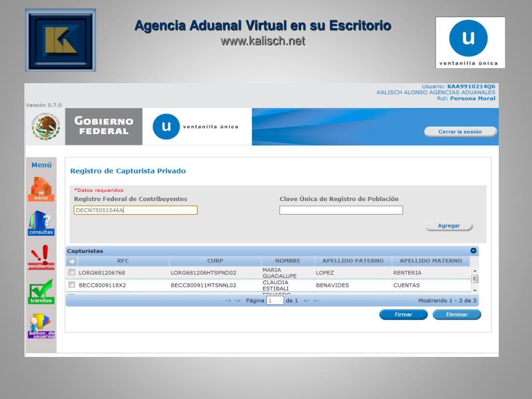532x399 pixels.
Task: Click the Página number box
Action: pos(275,301)
